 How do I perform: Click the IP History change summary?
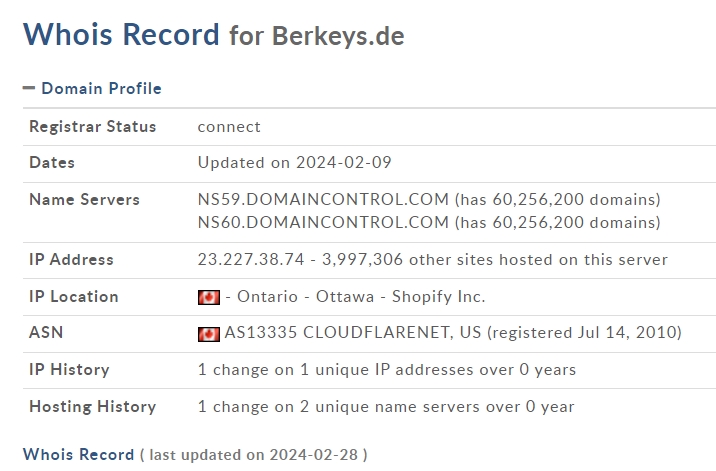(387, 370)
